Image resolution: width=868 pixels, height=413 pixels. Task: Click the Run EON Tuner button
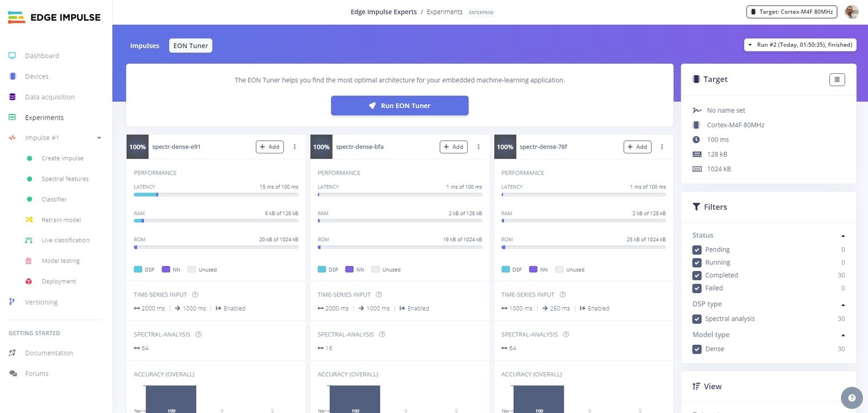(x=400, y=106)
